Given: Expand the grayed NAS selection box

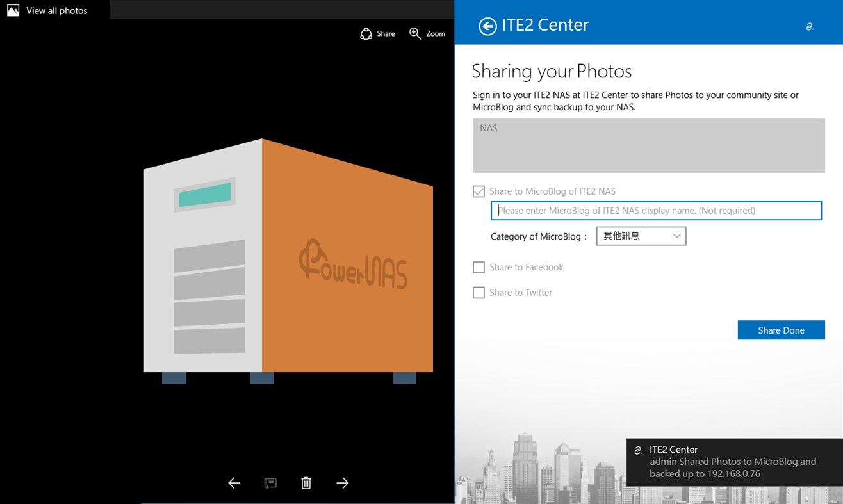Looking at the screenshot, I should coord(648,145).
